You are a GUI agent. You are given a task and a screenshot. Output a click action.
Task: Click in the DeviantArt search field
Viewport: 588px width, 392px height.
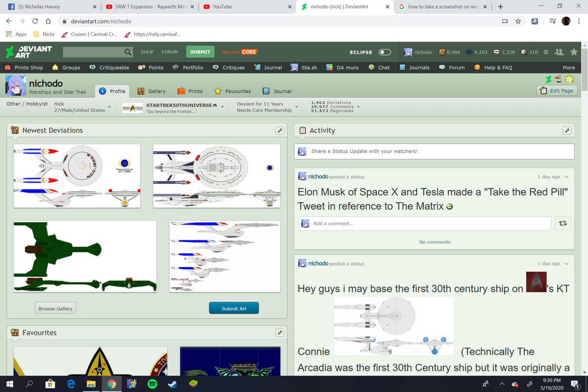(93, 52)
